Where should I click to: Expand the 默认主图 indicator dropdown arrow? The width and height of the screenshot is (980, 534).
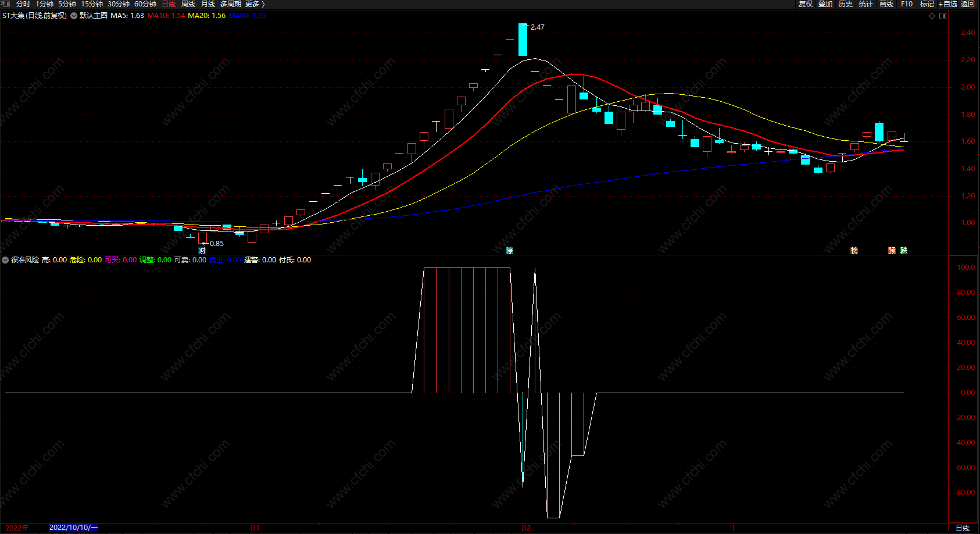[x=74, y=16]
